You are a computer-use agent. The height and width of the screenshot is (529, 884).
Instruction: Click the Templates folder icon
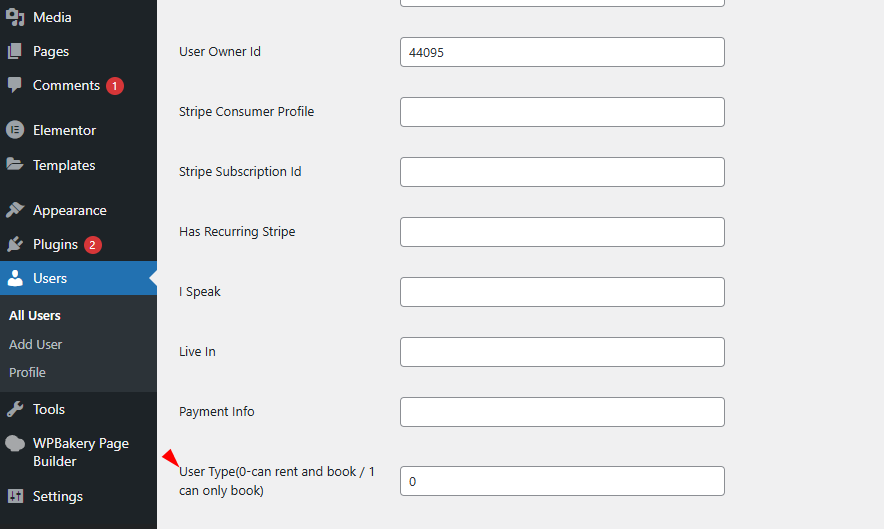click(15, 165)
